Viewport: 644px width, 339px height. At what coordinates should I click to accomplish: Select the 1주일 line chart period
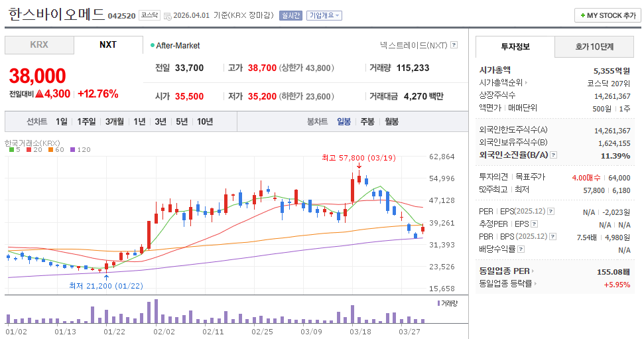pyautogui.click(x=86, y=121)
